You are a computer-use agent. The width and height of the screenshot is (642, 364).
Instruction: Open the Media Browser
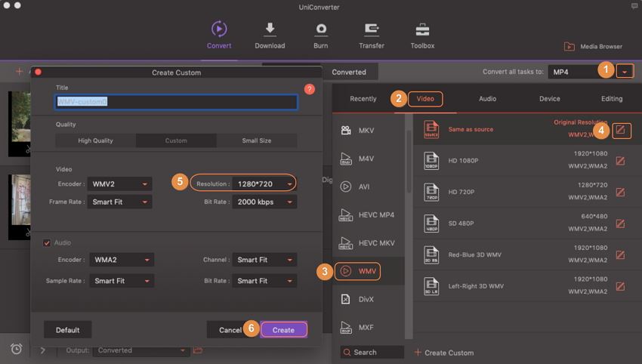[x=593, y=47]
